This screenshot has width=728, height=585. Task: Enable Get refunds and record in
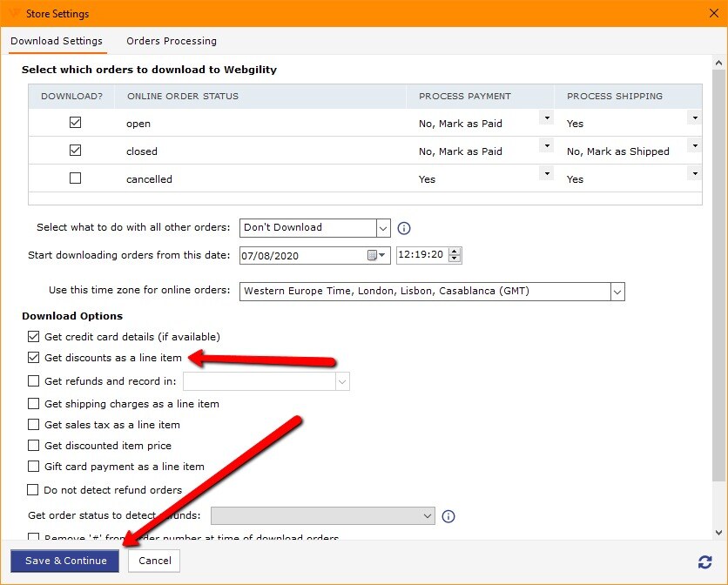33,380
